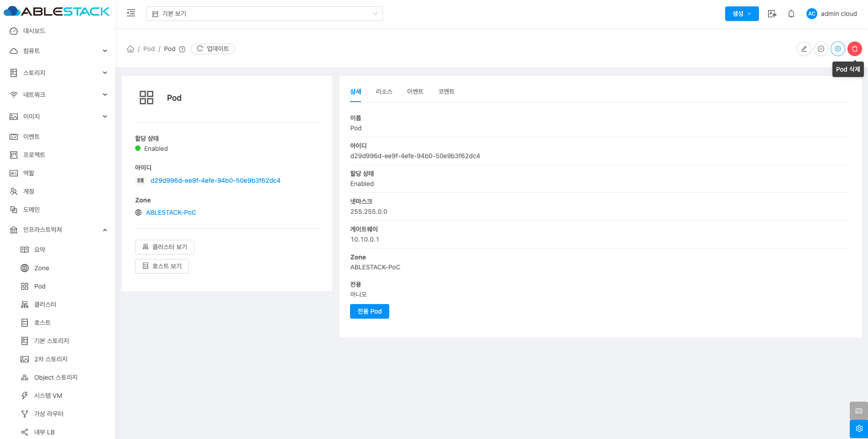Viewport: 868px width, 439px height.
Task: Switch to the 리소스 tab
Action: [x=384, y=92]
